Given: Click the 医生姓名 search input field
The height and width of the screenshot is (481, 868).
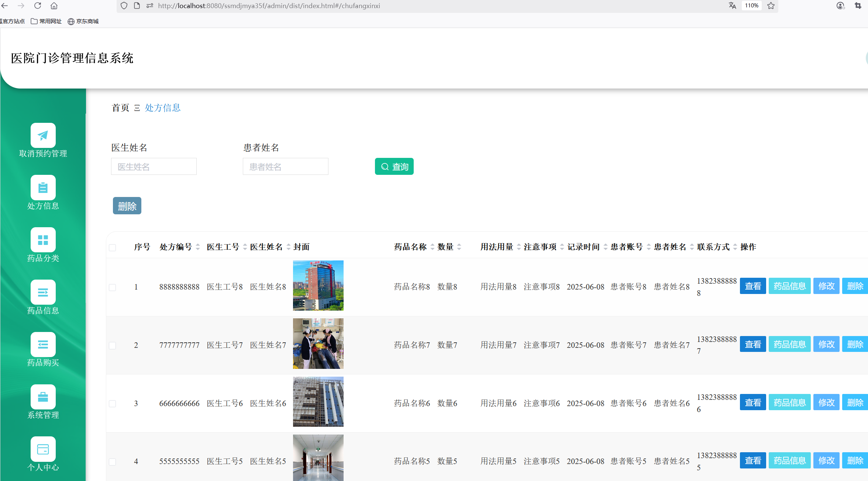Looking at the screenshot, I should (154, 167).
